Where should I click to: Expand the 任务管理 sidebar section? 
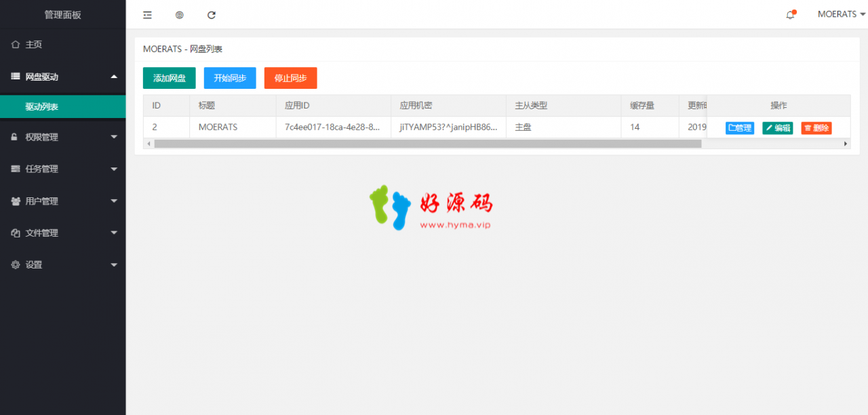tap(62, 169)
